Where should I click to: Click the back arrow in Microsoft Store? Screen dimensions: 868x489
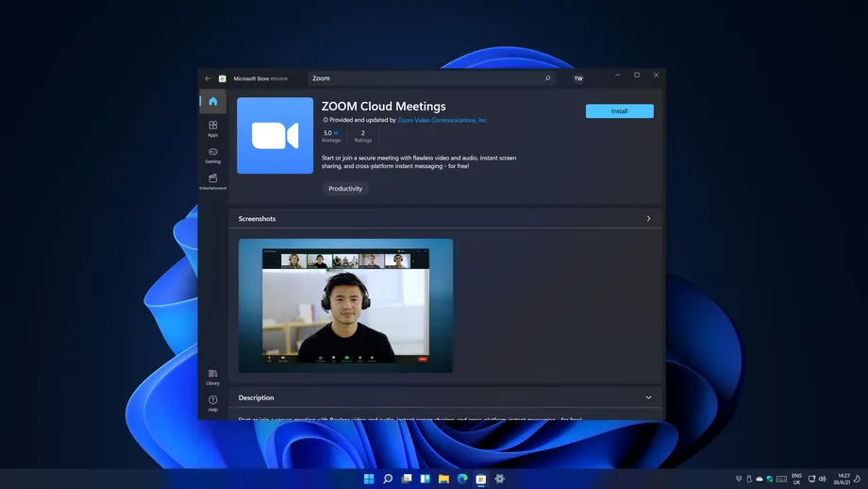click(x=208, y=78)
